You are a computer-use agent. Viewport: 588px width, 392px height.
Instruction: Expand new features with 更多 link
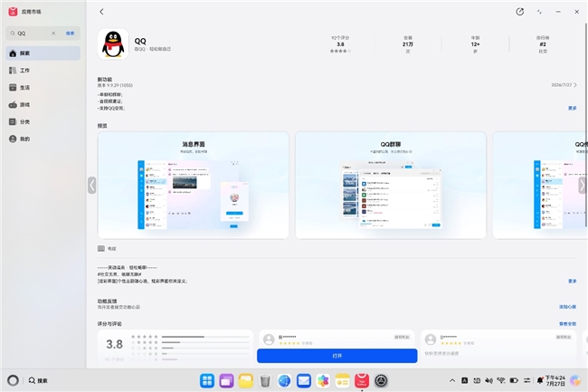[573, 108]
